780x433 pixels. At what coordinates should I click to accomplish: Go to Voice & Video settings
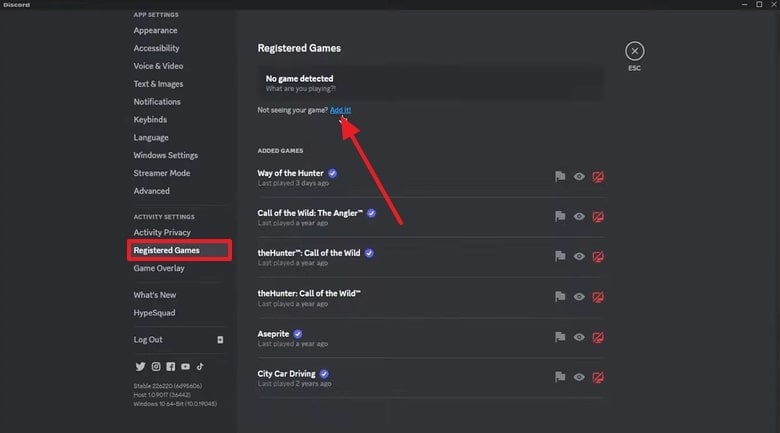[158, 66]
